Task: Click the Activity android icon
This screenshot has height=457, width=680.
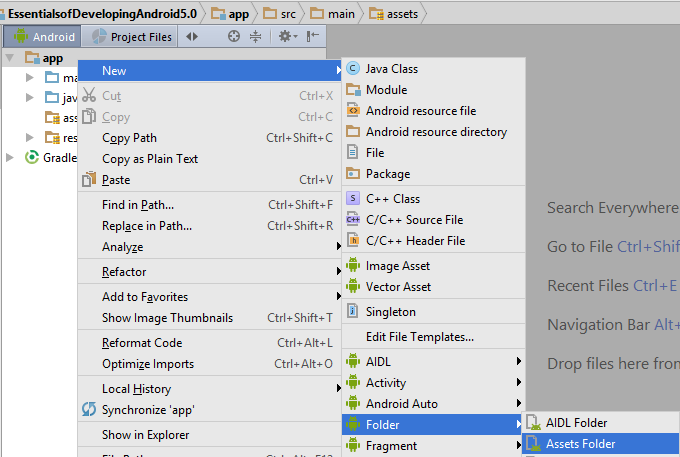Action: pos(353,382)
